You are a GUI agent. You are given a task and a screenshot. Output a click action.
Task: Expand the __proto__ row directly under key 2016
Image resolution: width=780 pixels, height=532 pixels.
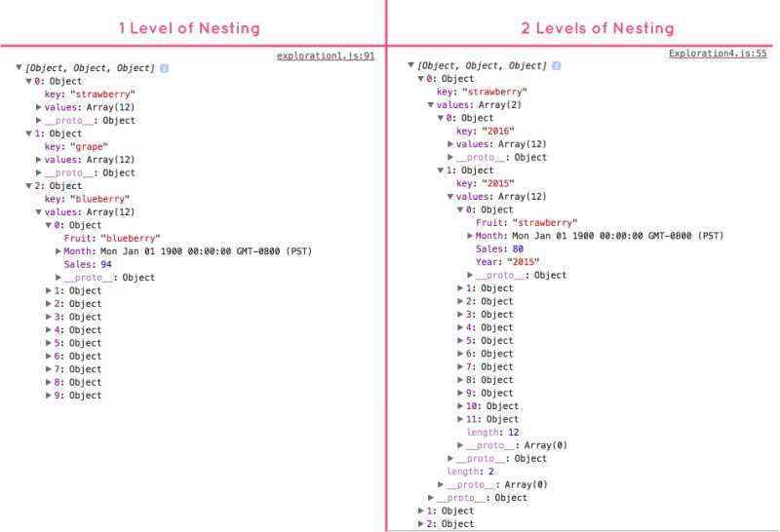coord(450,157)
